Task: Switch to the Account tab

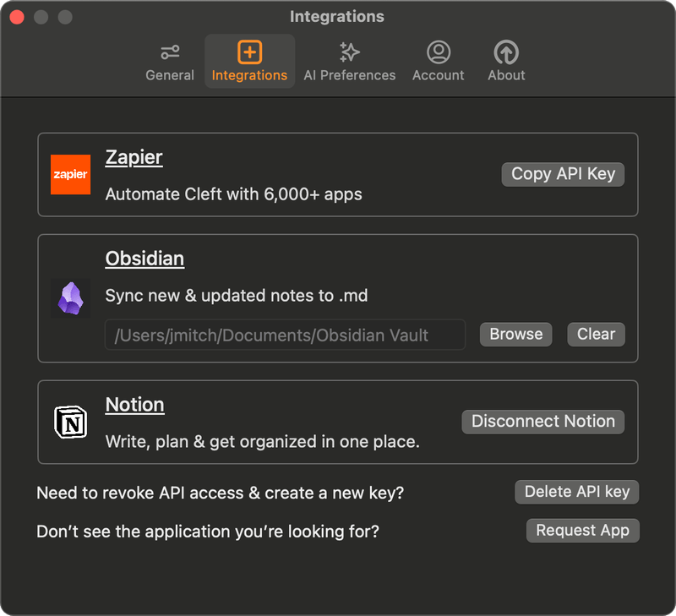Action: tap(438, 61)
